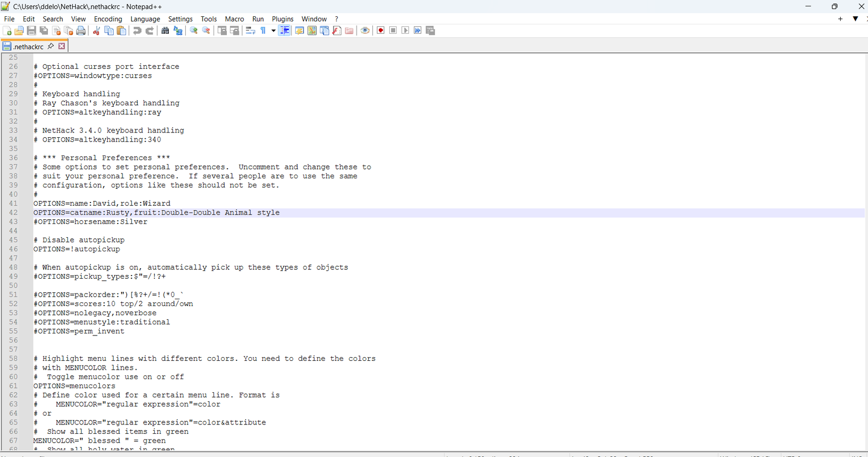The height and width of the screenshot is (457, 868).
Task: Open the Search menu
Action: (x=53, y=19)
